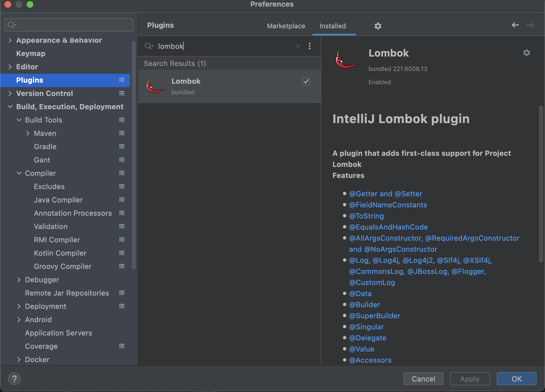This screenshot has height=392, width=545.
Task: Select Keymap in settings tree
Action: (x=31, y=54)
